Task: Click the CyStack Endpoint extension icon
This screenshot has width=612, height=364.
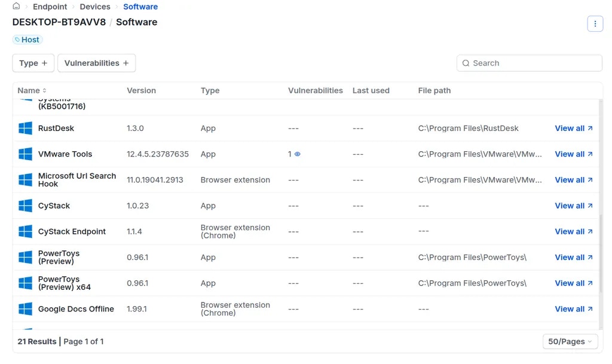Action: click(25, 231)
